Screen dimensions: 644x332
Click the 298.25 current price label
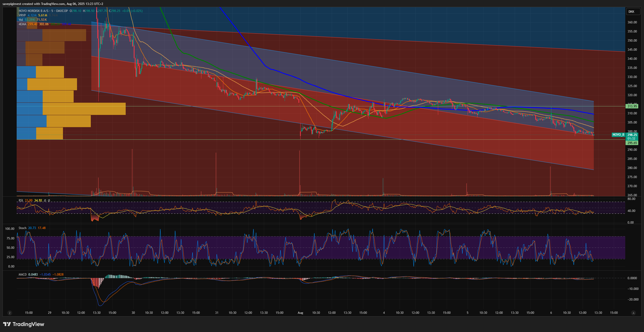click(x=632, y=135)
